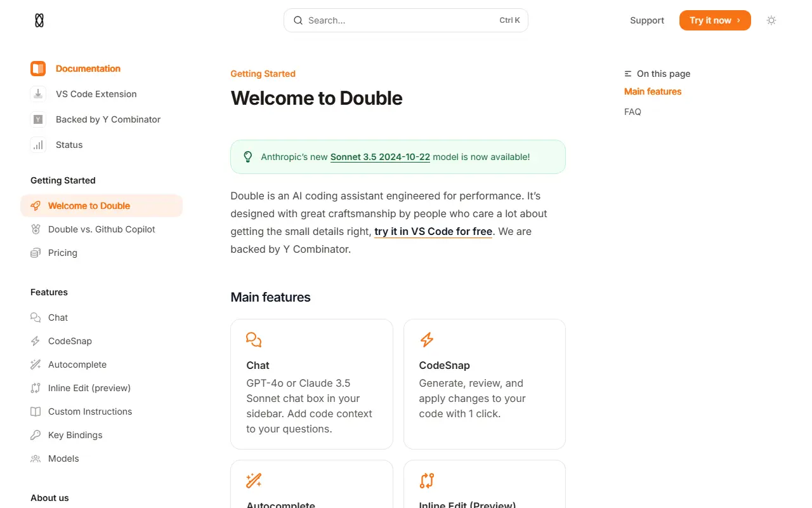Click the Try it now button
This screenshot has height=508, width=812.
coord(715,20)
